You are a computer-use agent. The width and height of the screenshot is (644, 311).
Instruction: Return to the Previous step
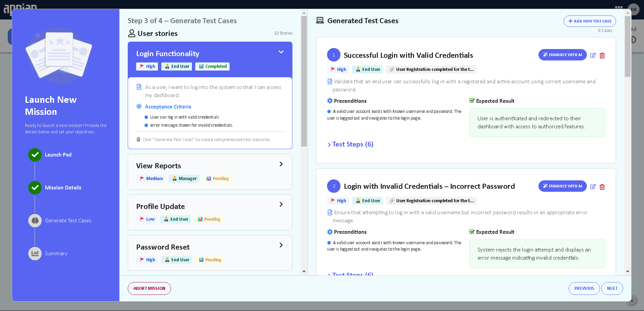point(584,288)
